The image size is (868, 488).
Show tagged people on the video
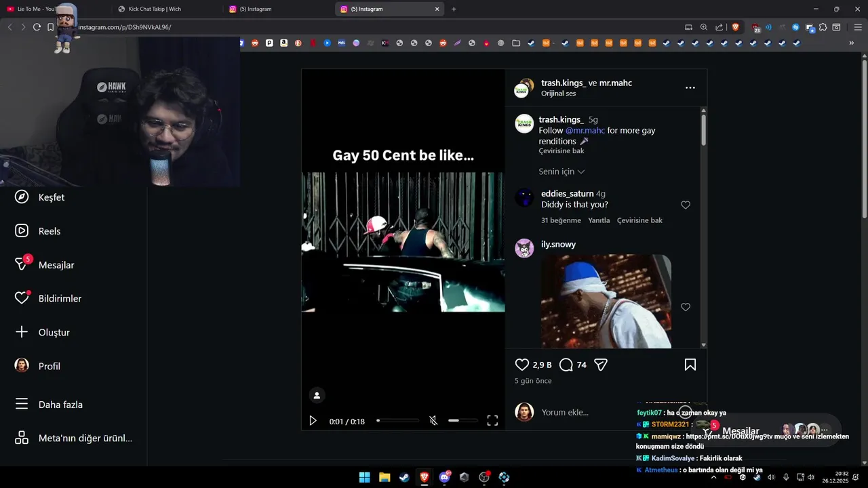(x=316, y=395)
